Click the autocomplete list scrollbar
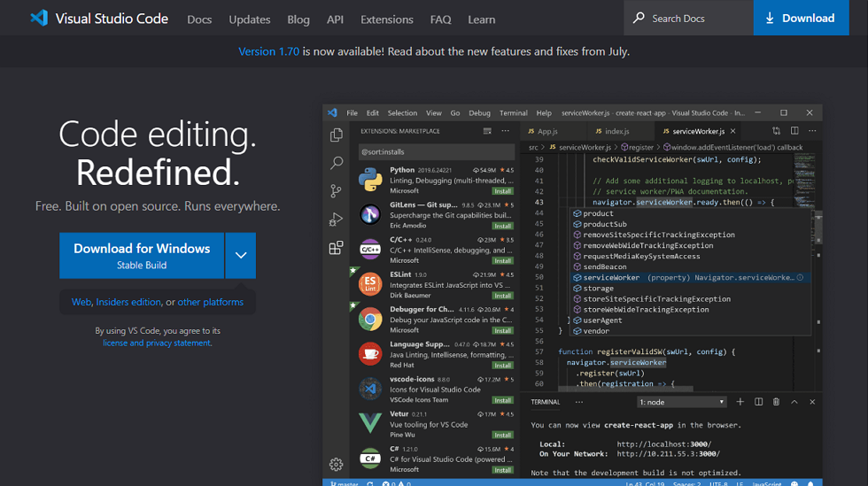 coord(818,227)
